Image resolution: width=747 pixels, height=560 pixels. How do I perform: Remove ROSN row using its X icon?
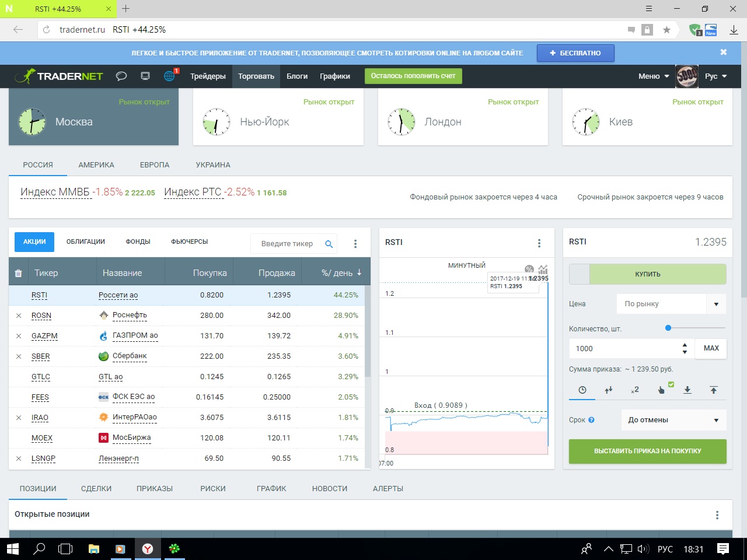[19, 316]
